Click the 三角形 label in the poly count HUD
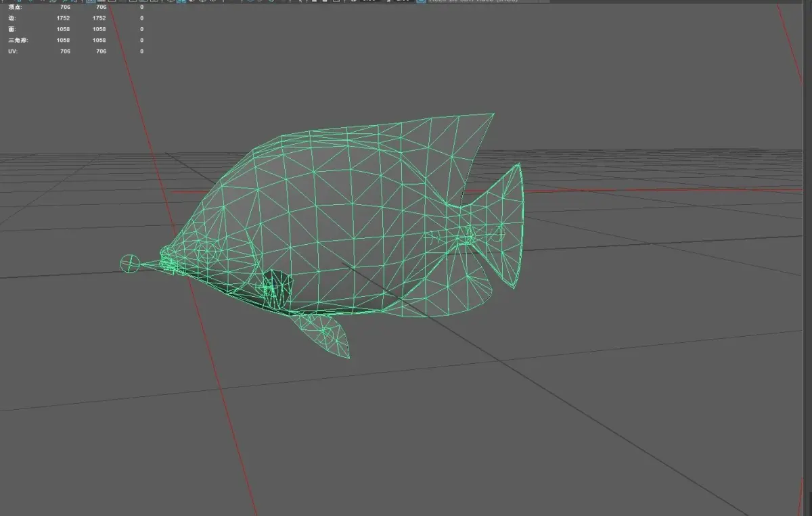The image size is (812, 516). (18, 40)
